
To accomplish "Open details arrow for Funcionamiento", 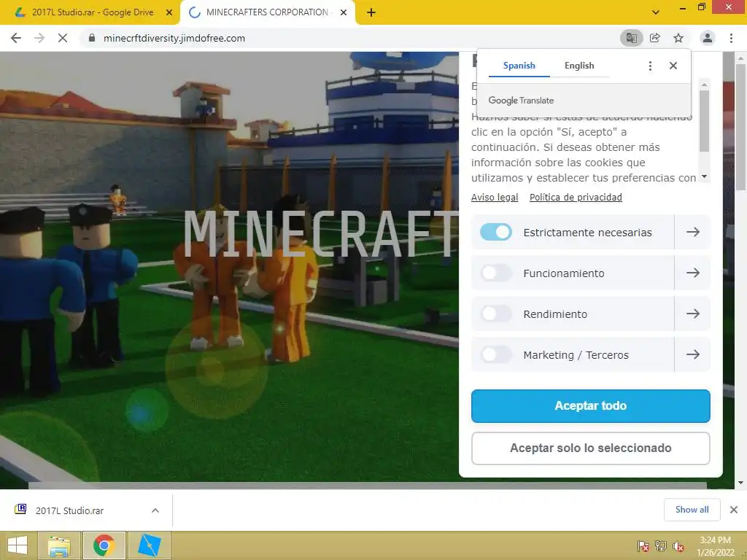I will click(x=693, y=273).
